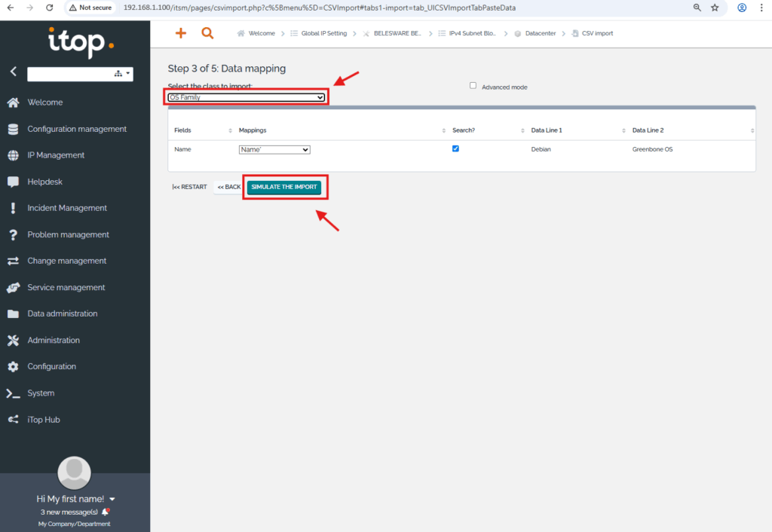The width and height of the screenshot is (772, 532).
Task: Open the Data administration menu
Action: click(x=63, y=313)
